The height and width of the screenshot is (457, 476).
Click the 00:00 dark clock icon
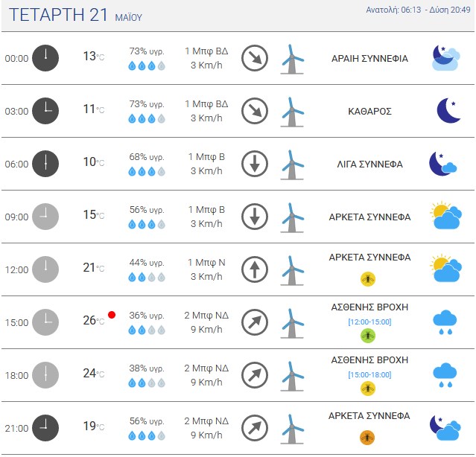point(45,58)
